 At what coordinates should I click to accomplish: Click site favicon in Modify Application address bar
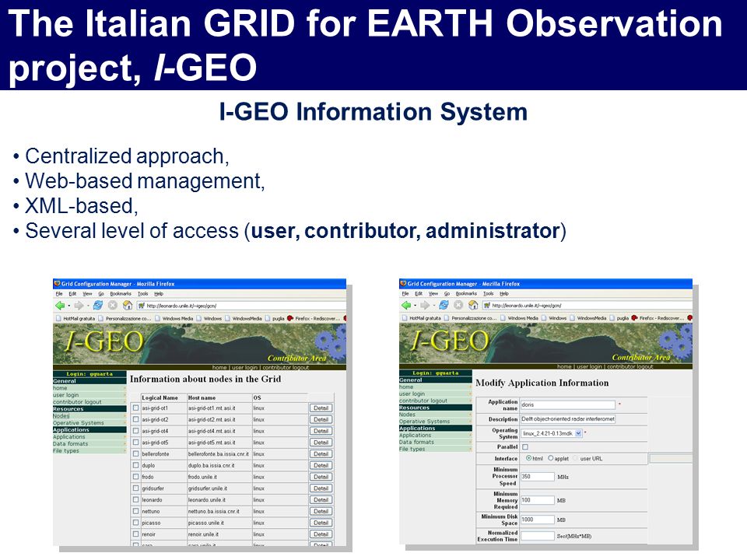tap(487, 305)
